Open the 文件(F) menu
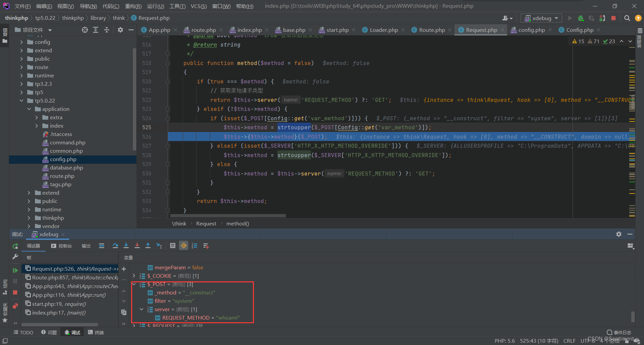The image size is (644, 345). pyautogui.click(x=22, y=6)
